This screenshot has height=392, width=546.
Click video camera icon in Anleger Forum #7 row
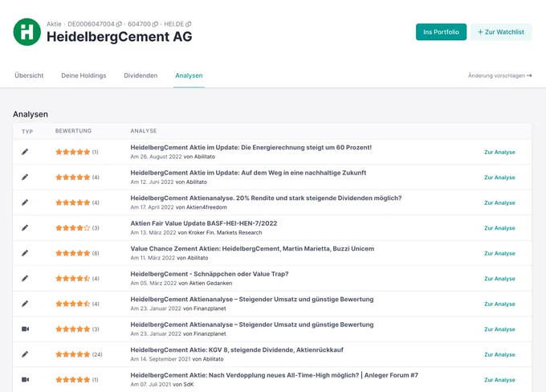tap(26, 379)
